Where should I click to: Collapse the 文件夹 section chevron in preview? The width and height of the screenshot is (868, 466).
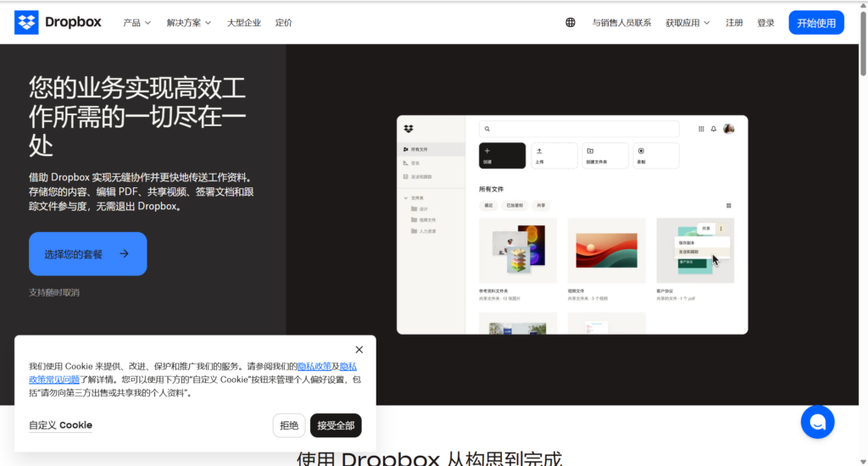point(406,198)
